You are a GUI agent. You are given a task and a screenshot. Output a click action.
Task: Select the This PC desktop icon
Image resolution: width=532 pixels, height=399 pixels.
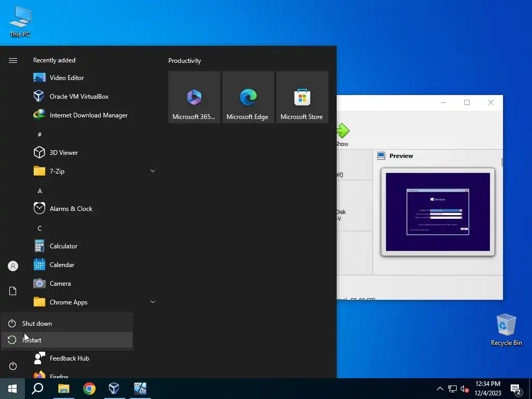click(20, 22)
